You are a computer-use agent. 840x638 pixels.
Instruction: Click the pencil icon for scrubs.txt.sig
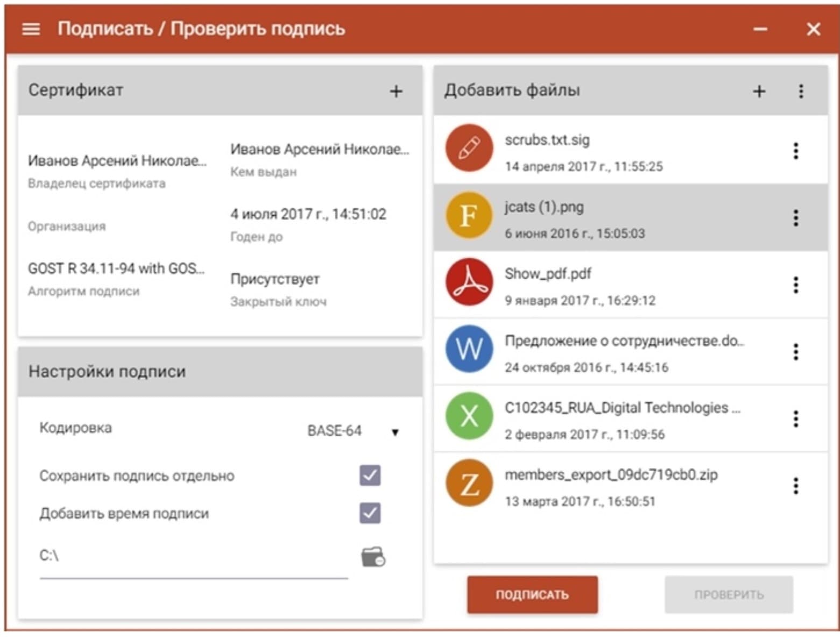(469, 148)
